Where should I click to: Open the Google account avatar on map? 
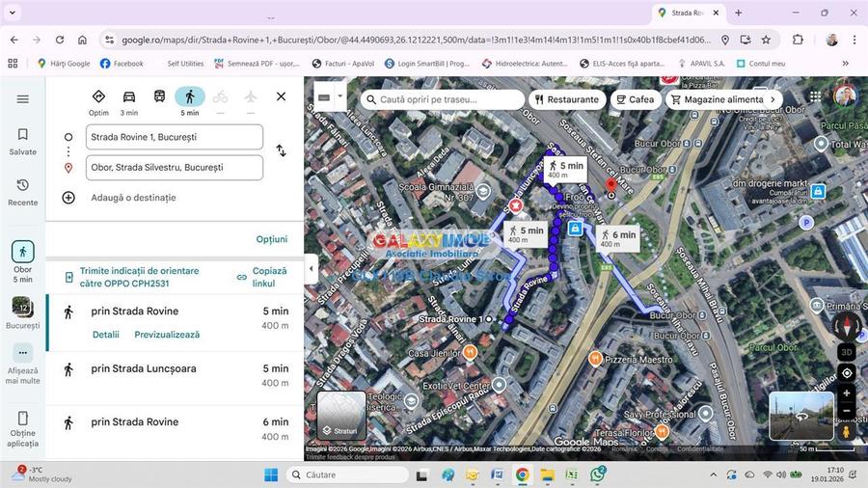844,96
